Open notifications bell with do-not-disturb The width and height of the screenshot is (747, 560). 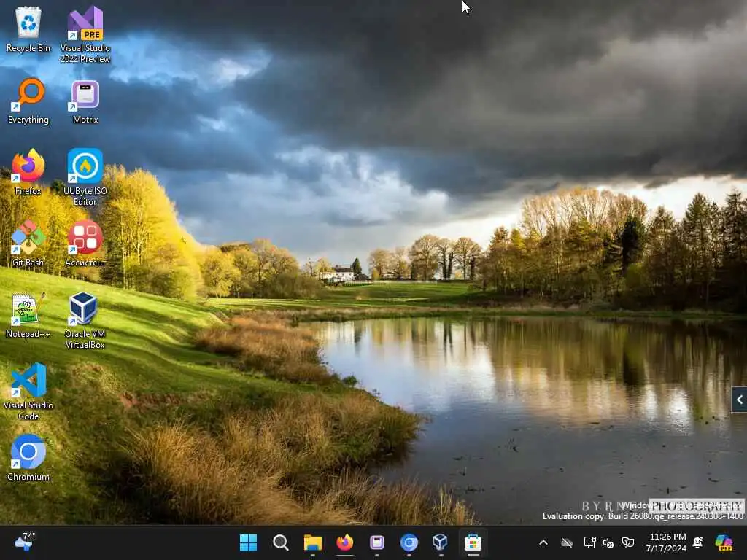698,542
